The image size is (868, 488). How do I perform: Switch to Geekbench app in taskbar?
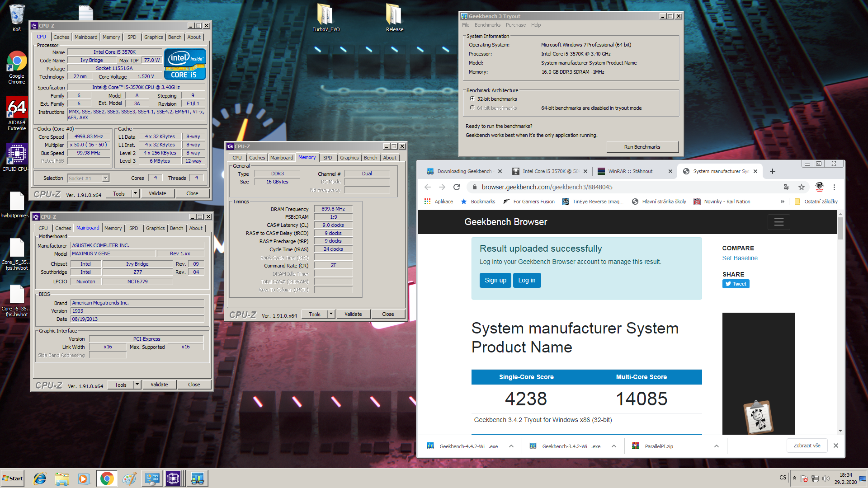pos(198,479)
